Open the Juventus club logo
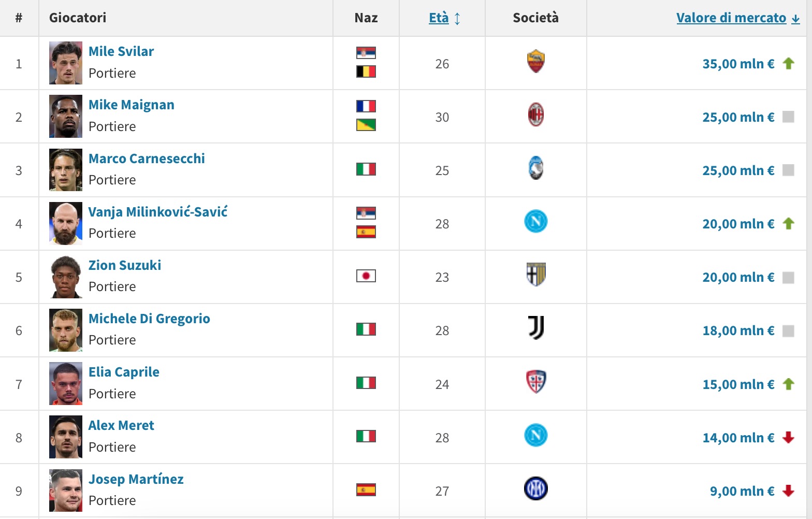Image resolution: width=812 pixels, height=519 pixels. (536, 328)
